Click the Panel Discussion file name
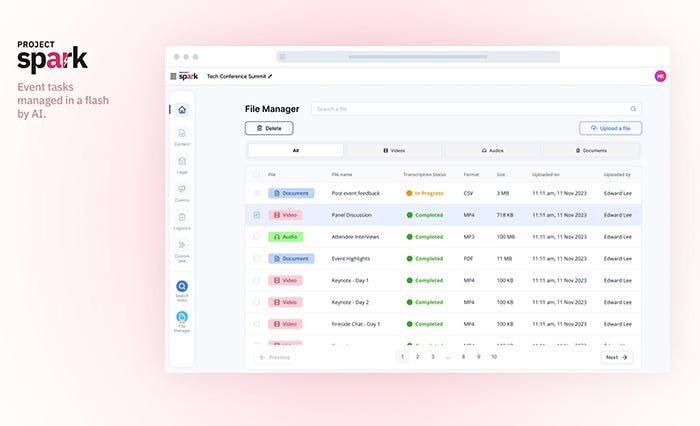700x426 pixels. (352, 215)
